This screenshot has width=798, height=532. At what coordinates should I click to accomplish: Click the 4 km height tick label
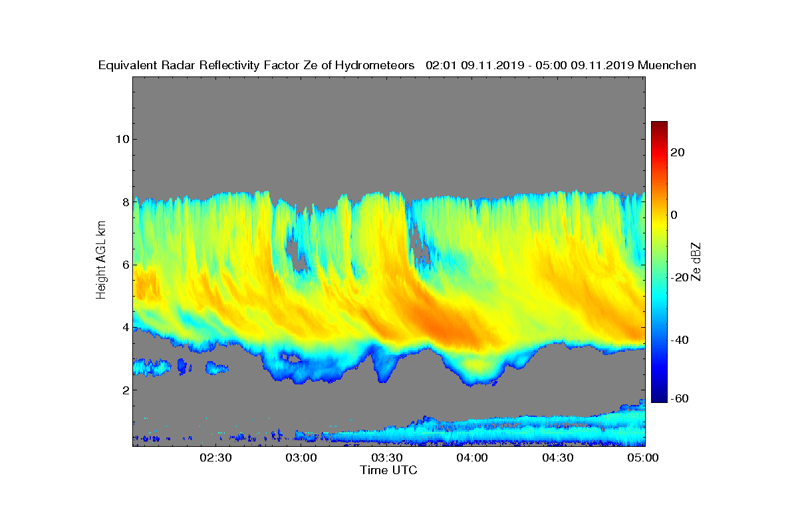[126, 327]
